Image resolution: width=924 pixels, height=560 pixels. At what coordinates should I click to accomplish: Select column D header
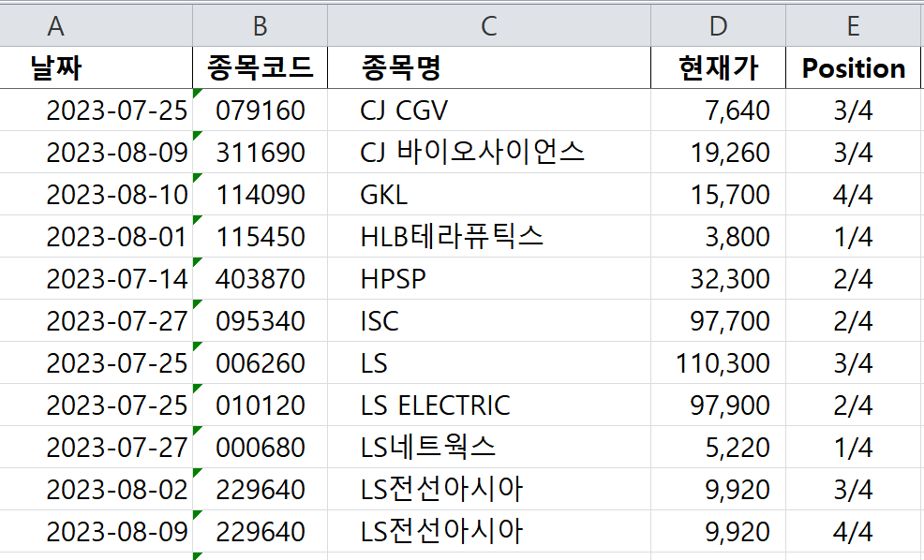click(x=718, y=25)
